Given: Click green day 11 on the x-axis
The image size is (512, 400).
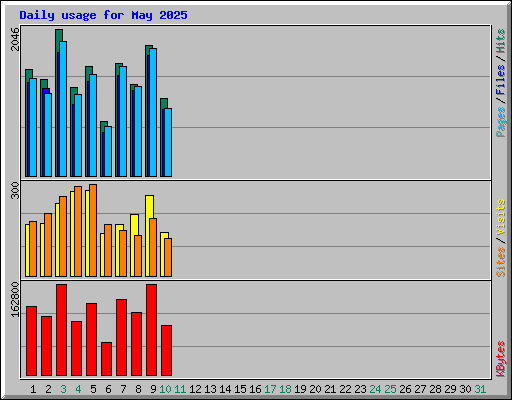Looking at the screenshot, I should click(180, 389).
